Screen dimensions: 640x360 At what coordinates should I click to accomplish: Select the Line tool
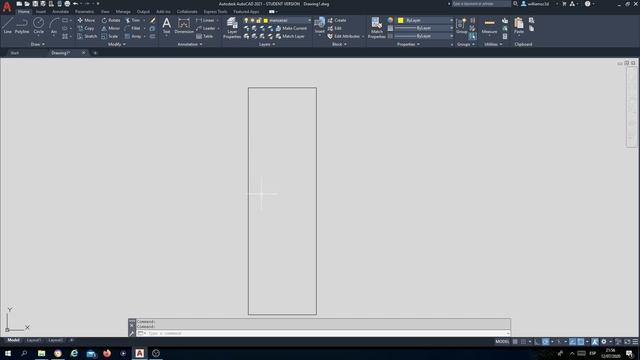(x=7, y=25)
